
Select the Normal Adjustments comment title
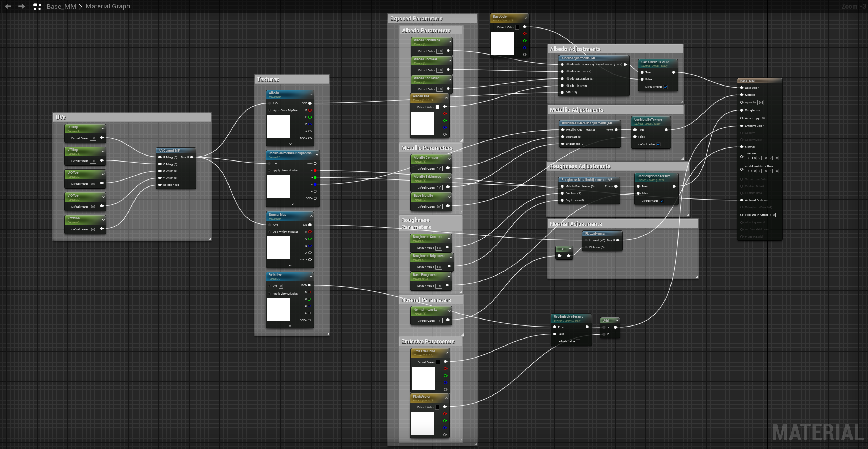point(576,224)
